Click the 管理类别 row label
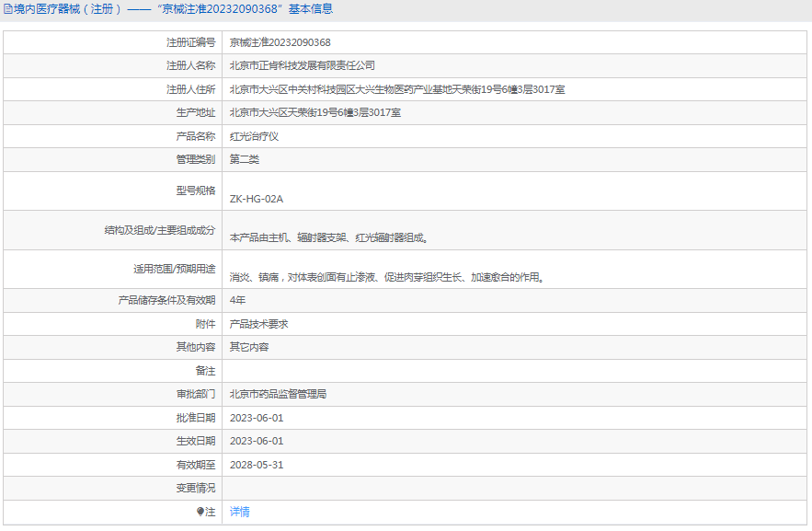This screenshot has width=812, height=531. (196, 159)
